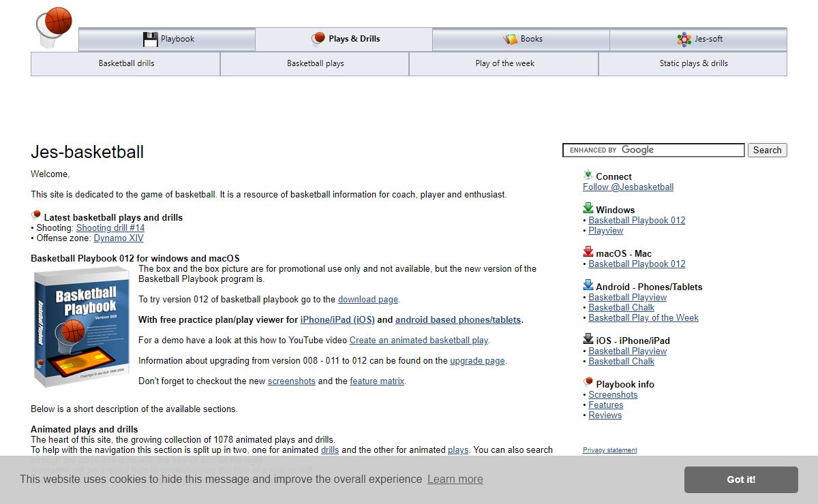
Task: Open the cookie Learn more link
Action: pos(455,479)
